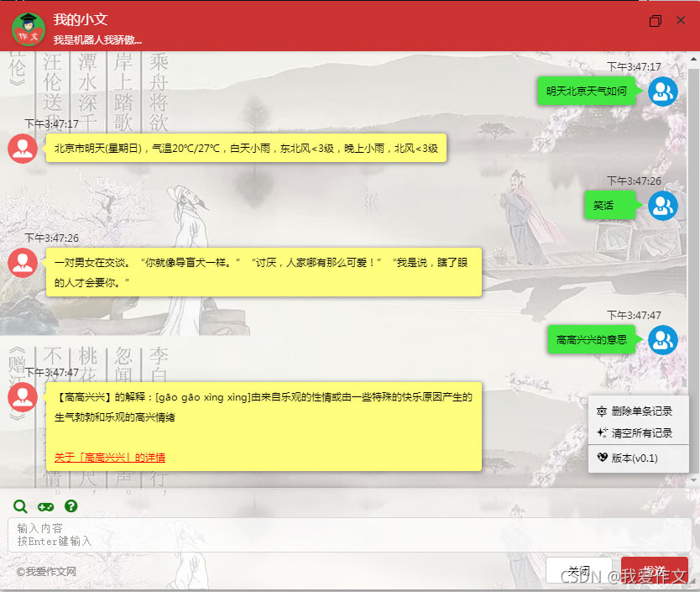Click the 关闭 button
700x592 pixels.
point(578,570)
